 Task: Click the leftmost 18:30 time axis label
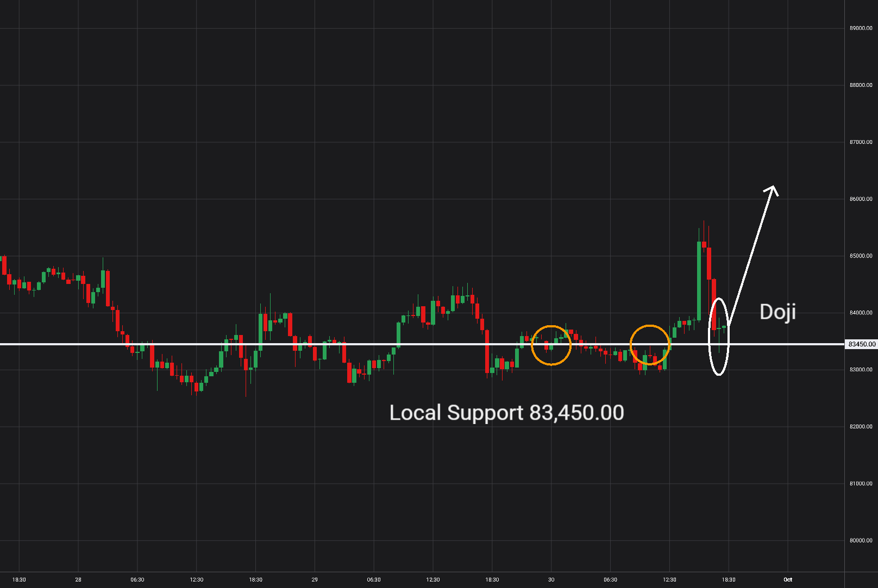coord(19,579)
